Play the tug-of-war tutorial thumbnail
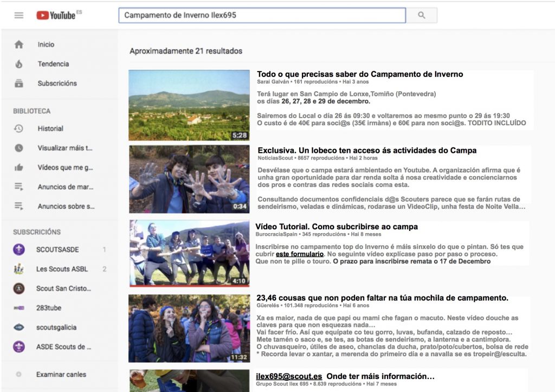The width and height of the screenshot is (555, 392). point(189,253)
